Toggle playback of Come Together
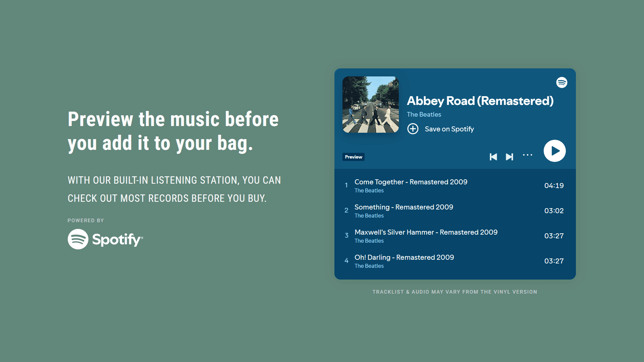This screenshot has height=362, width=644. pos(554,151)
